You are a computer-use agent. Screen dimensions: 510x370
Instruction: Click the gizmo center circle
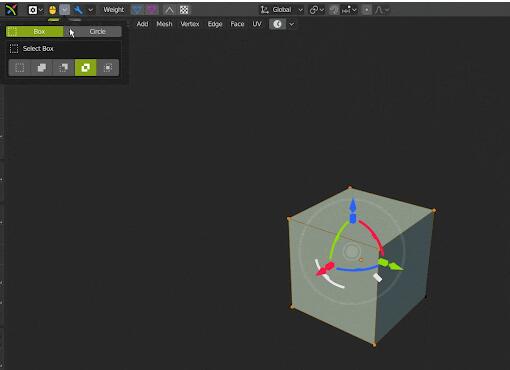[x=351, y=252]
